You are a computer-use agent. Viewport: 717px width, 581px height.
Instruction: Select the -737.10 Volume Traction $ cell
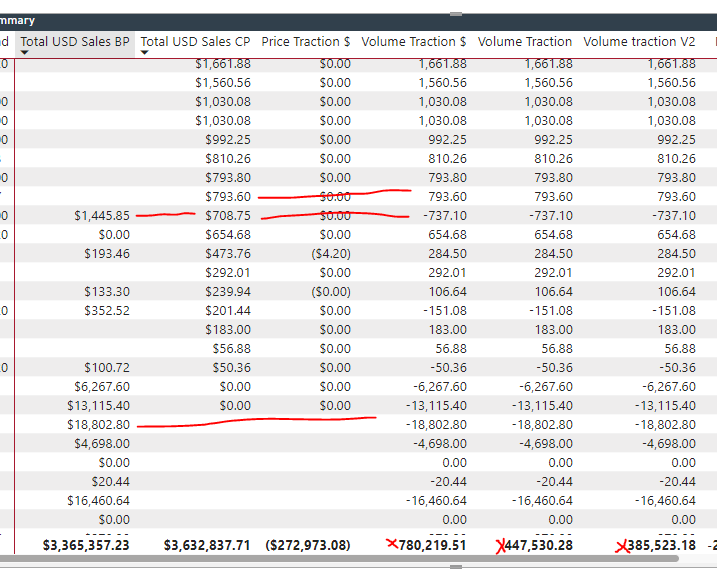click(x=444, y=215)
